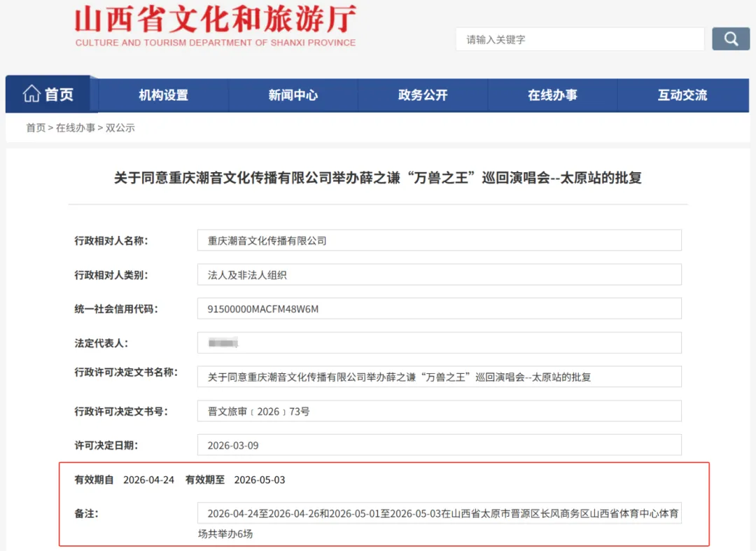This screenshot has width=756, height=551.
Task: Click the 山西省文化和旅游厅 site logo
Action: [216, 25]
